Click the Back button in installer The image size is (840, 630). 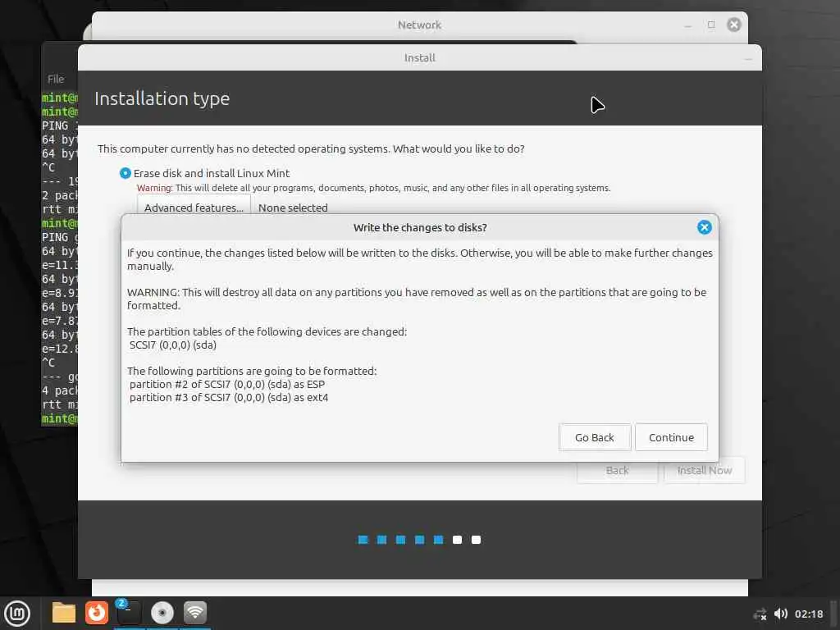point(617,470)
